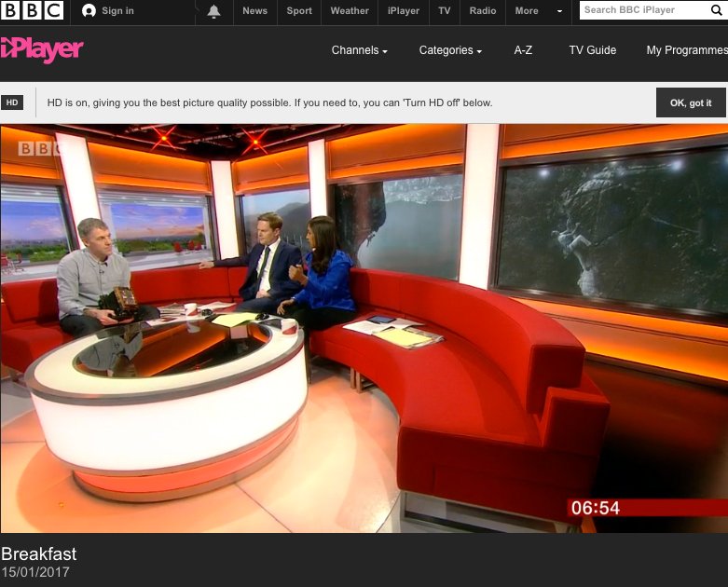Open the notifications bell icon
Screen dimensions: 728x587
tap(213, 11)
